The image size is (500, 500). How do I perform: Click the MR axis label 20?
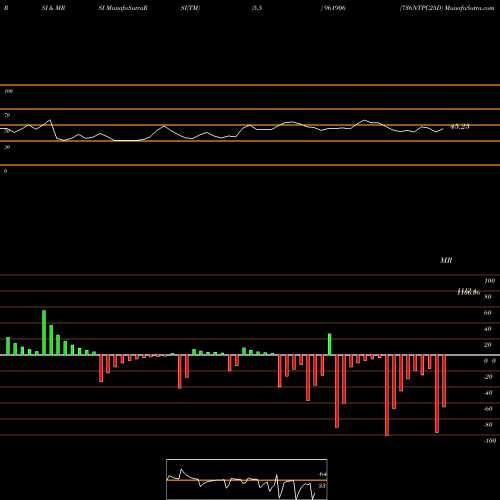coord(488,345)
